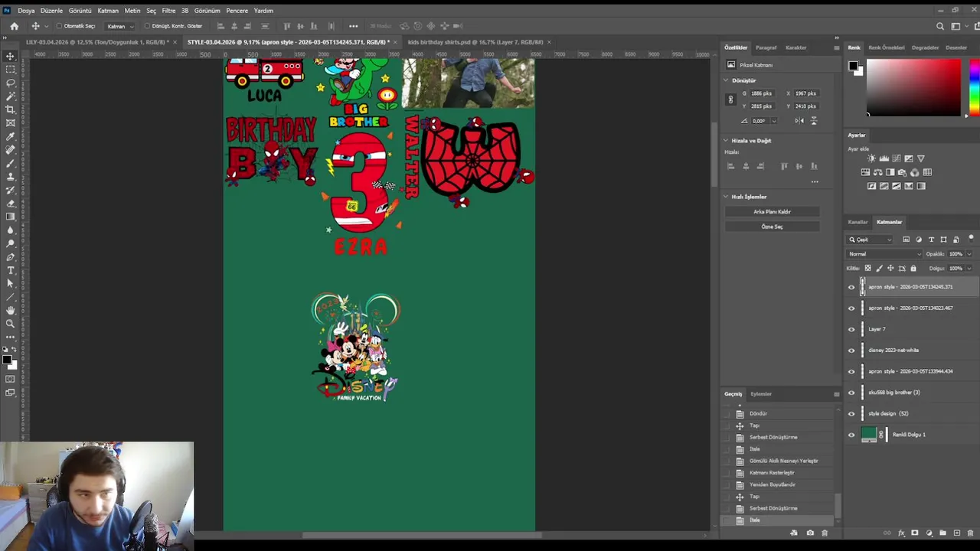
Task: Collapse Hızlı İşlemler section
Action: click(726, 197)
